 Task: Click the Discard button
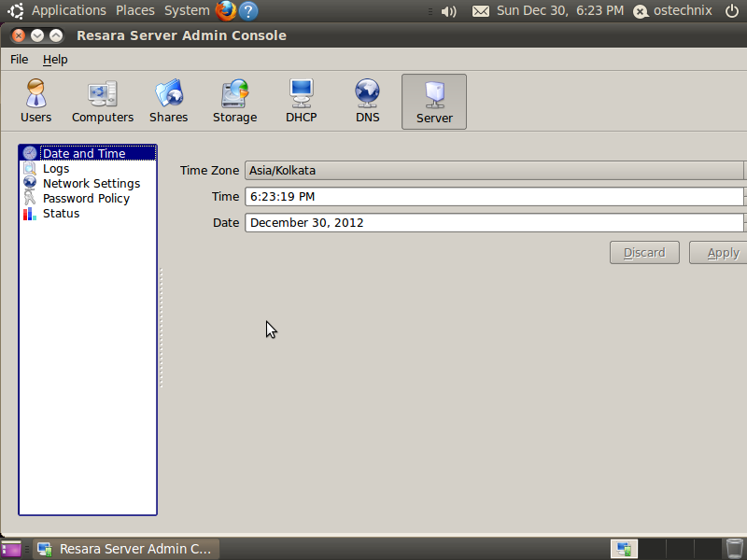point(644,252)
